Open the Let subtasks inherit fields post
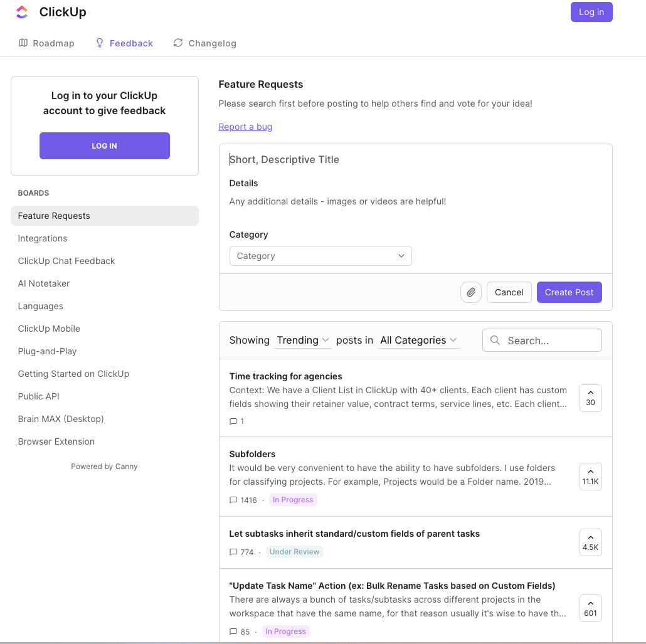Viewport: 646px width, 644px height. tap(354, 534)
